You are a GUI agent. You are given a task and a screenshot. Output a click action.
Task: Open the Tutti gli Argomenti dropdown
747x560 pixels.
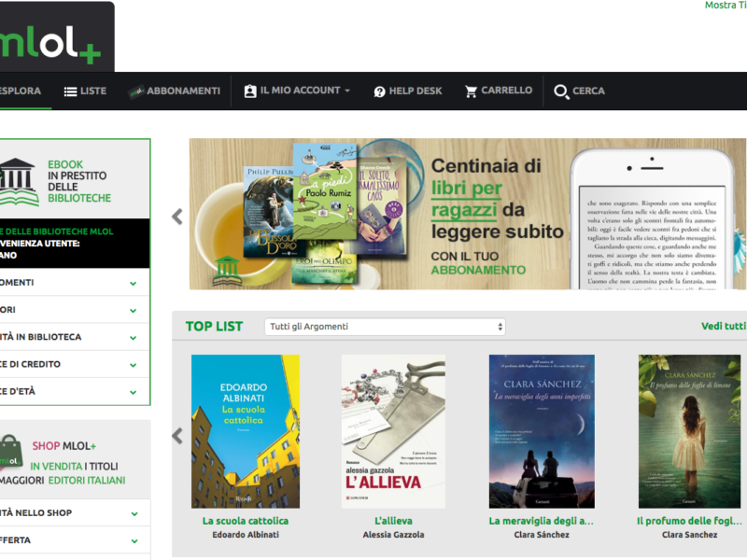(385, 327)
